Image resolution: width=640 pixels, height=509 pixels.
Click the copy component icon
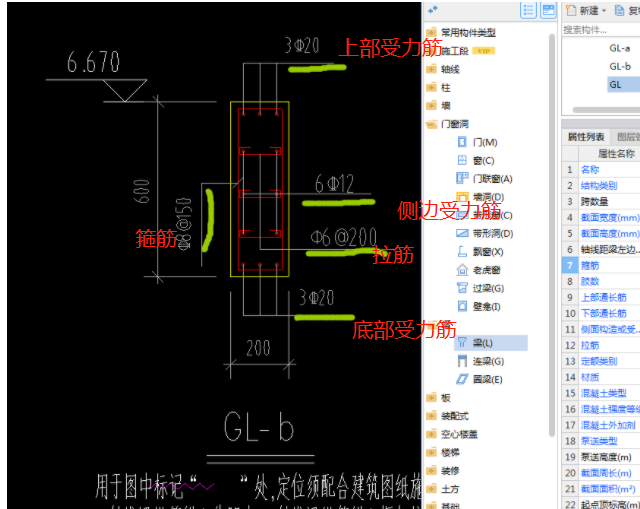click(x=619, y=11)
